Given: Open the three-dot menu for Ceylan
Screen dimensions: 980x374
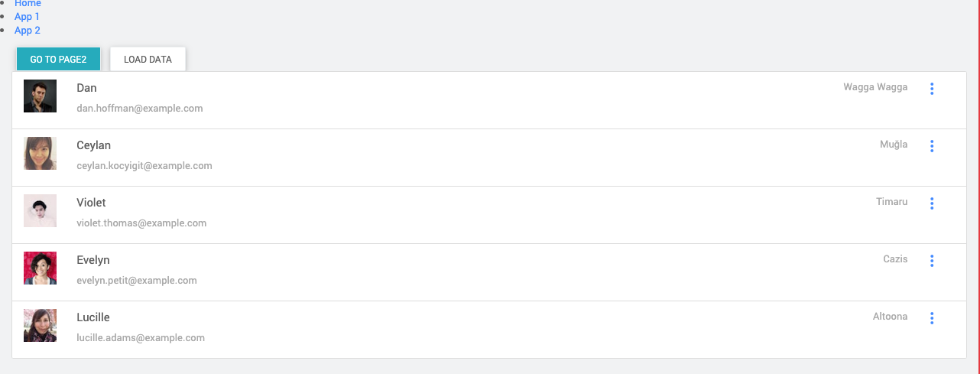Looking at the screenshot, I should click(932, 146).
